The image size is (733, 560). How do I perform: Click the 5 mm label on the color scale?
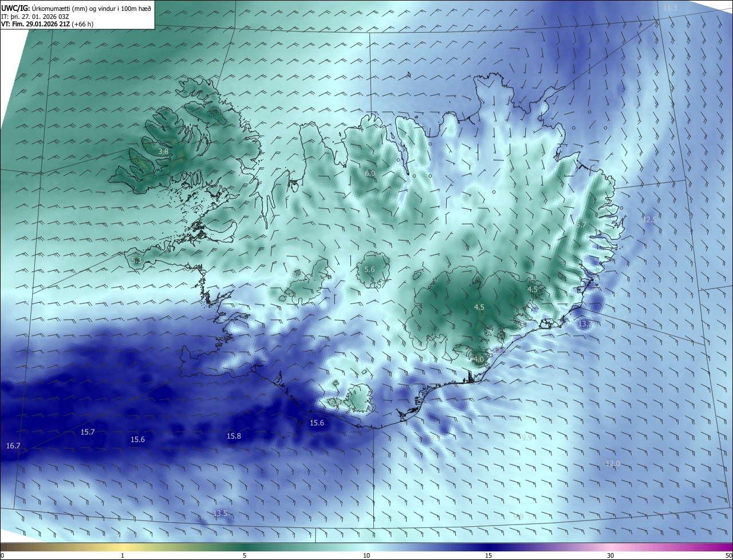tap(245, 555)
